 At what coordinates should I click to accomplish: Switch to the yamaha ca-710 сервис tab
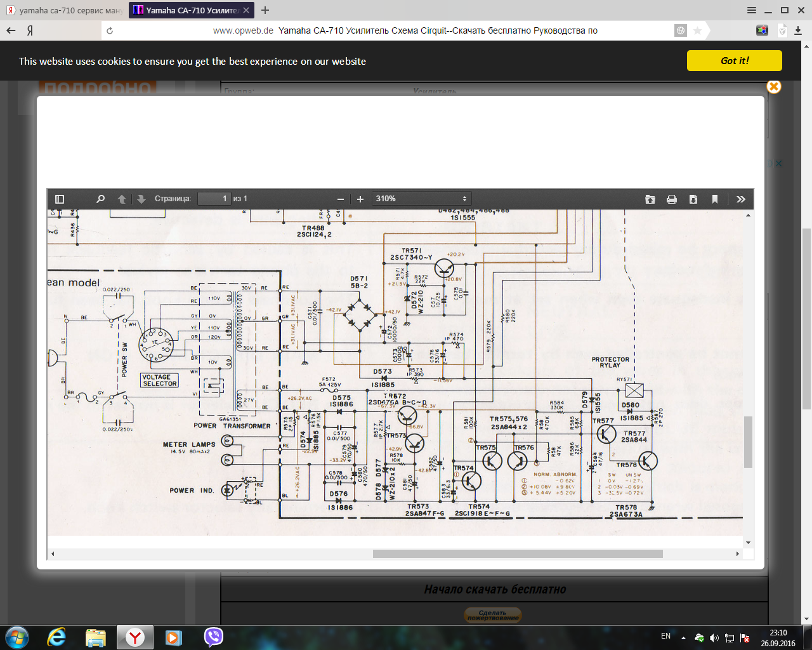click(x=63, y=10)
